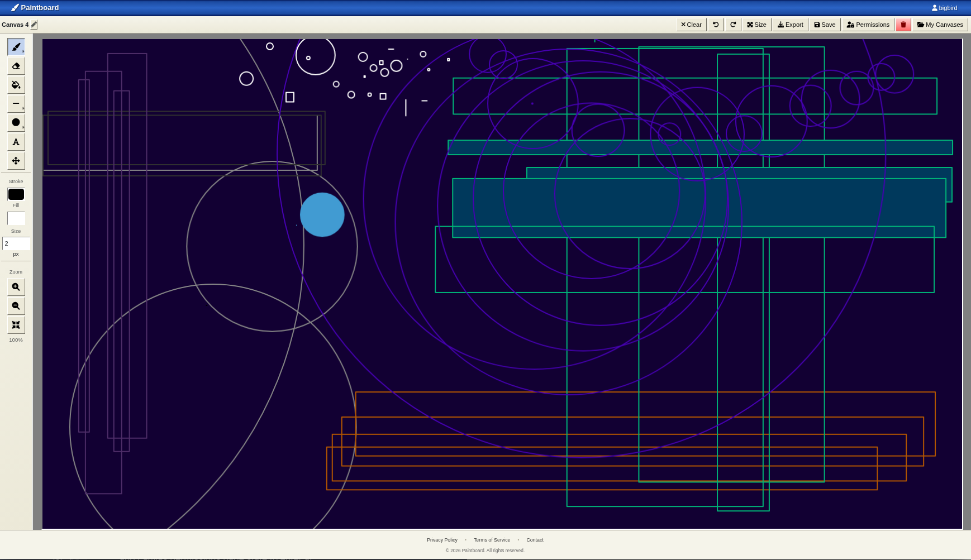
Task: Undo the last drawing action
Action: click(x=715, y=25)
